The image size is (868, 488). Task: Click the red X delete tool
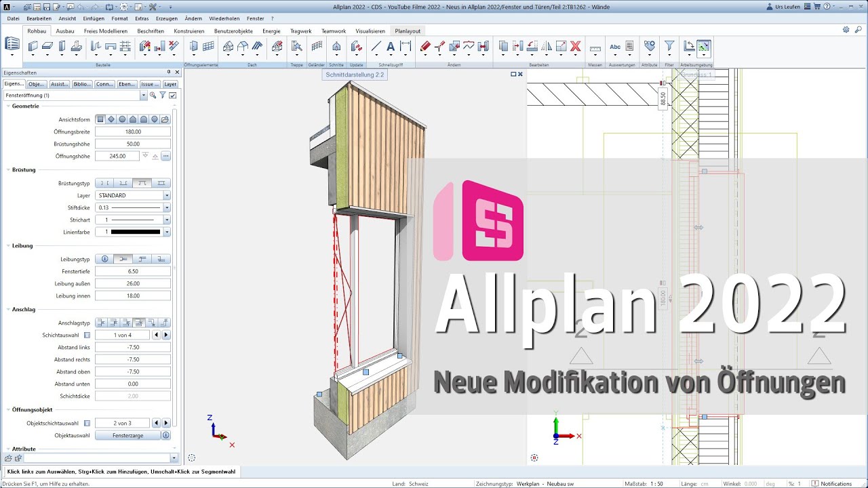576,46
